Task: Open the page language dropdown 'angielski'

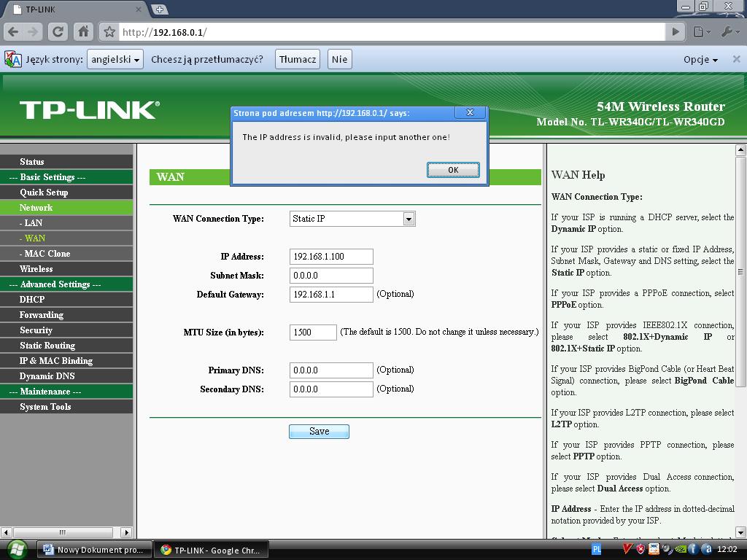Action: [115, 59]
